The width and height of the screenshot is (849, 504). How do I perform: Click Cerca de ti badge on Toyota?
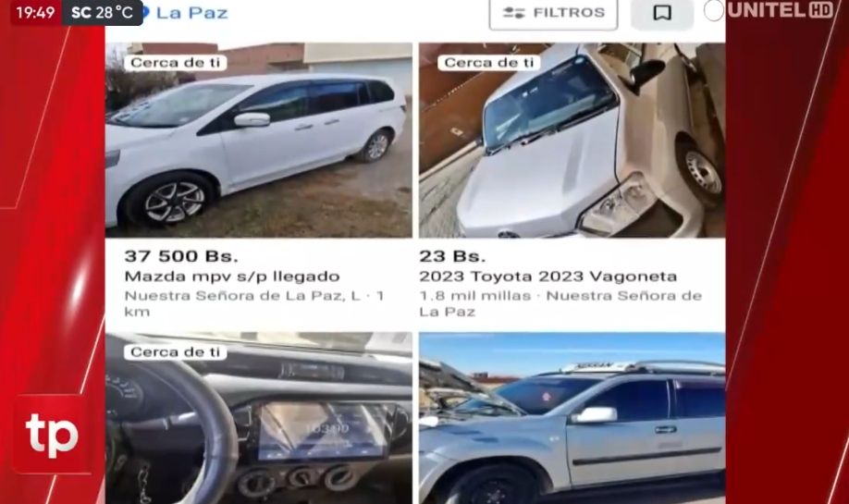(x=489, y=63)
